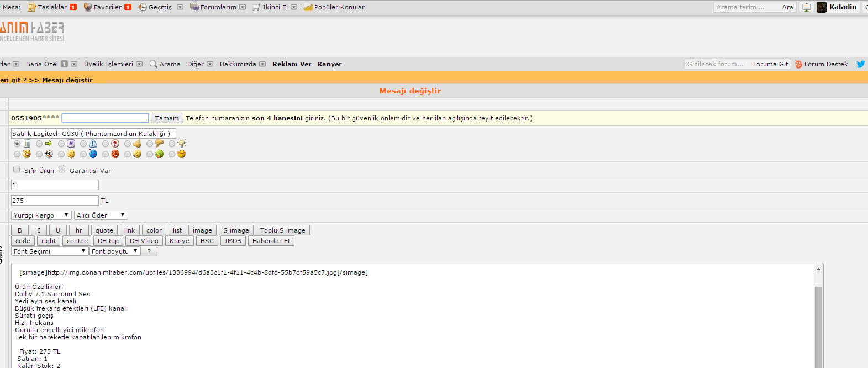
Task: Open the Popüler Konular menu item
Action: 339,7
